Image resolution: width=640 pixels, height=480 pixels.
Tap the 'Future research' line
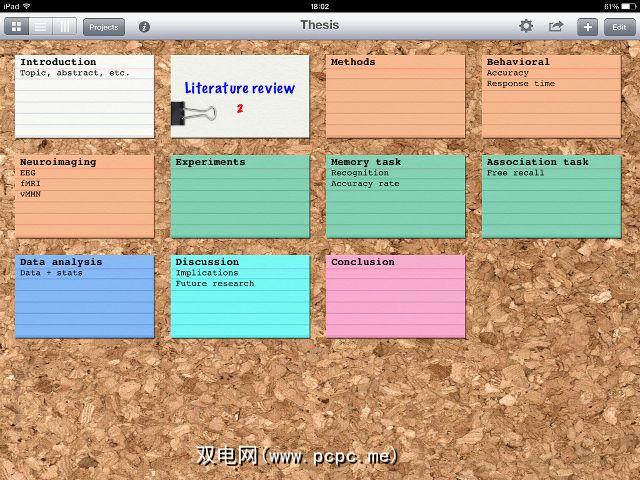pyautogui.click(x=215, y=284)
